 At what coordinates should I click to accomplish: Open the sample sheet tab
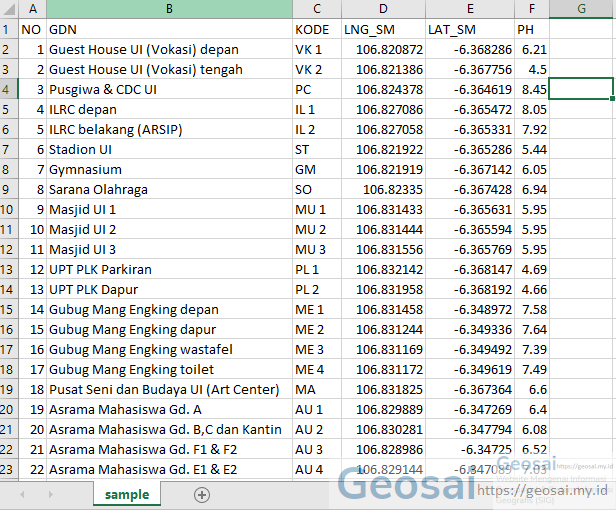[x=127, y=494]
